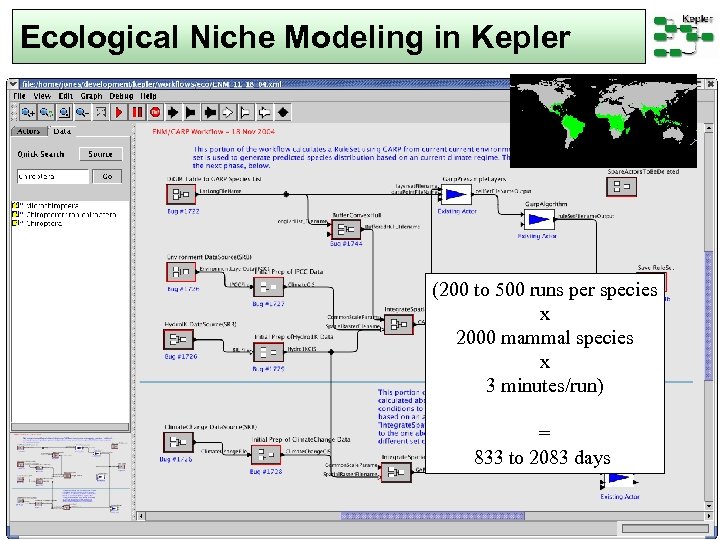Select the Prep of IPCC Data actor
Screen dimensions: 720x540
[x=269, y=287]
